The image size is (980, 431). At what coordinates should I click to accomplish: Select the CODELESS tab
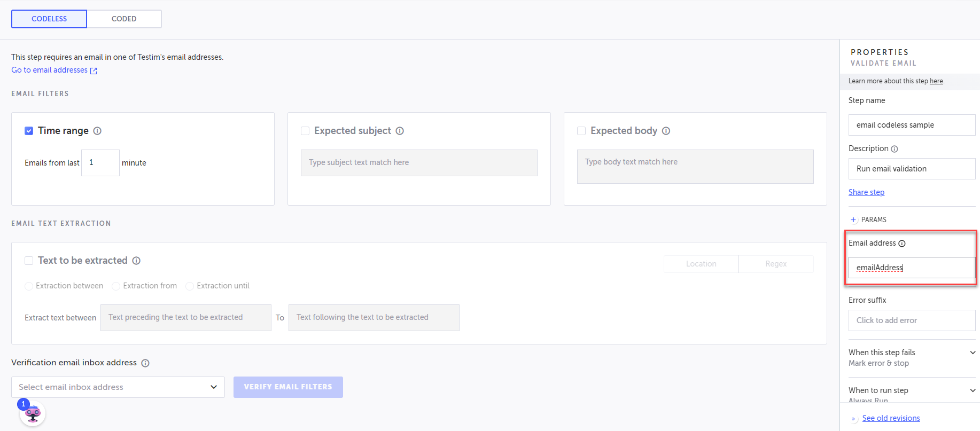pos(49,19)
